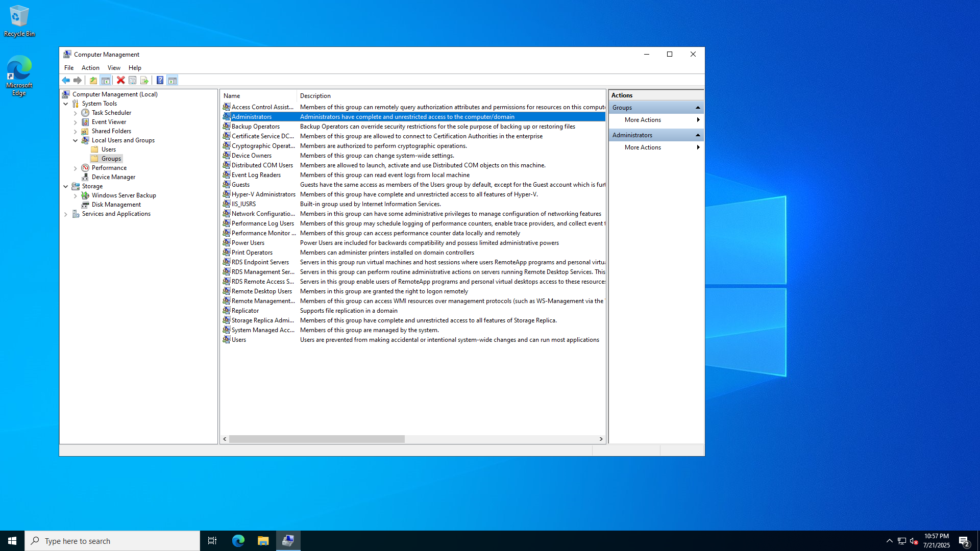Click the Export List toolbar icon
This screenshot has width=980, height=551.
coord(144,80)
